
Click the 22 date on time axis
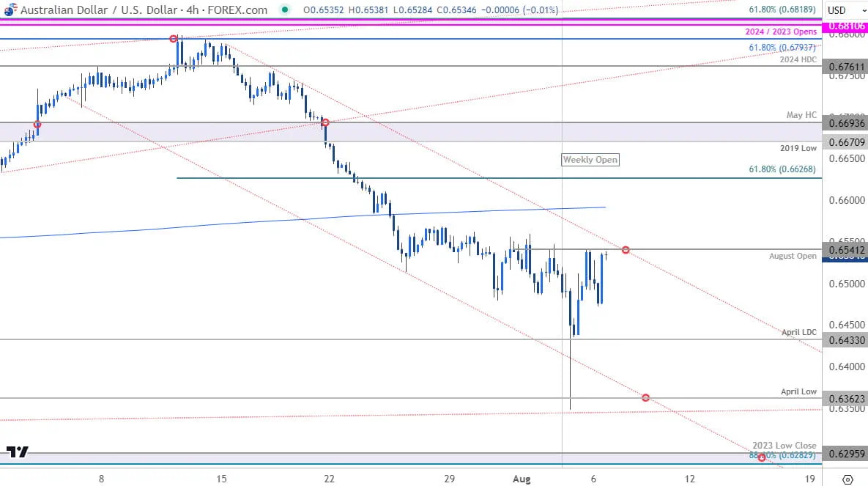tap(330, 479)
